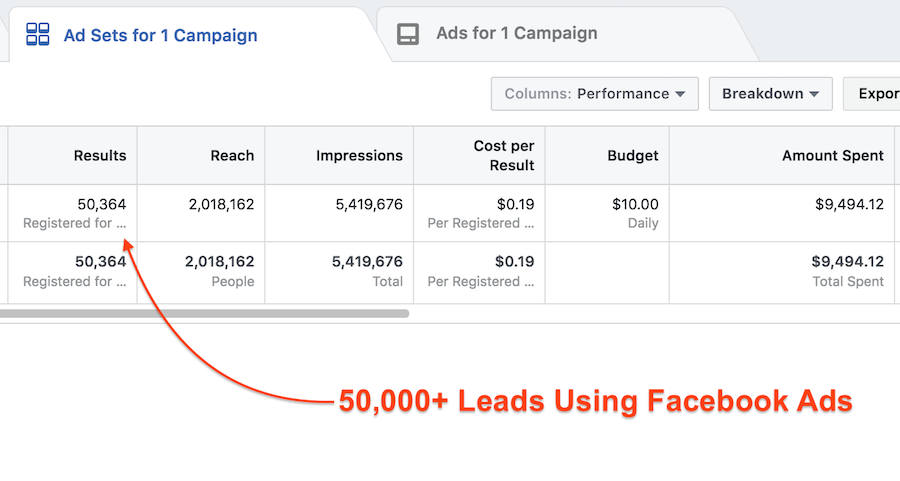Select the 50,364 results cell in first row
This screenshot has width=900, height=481.
tap(72, 213)
